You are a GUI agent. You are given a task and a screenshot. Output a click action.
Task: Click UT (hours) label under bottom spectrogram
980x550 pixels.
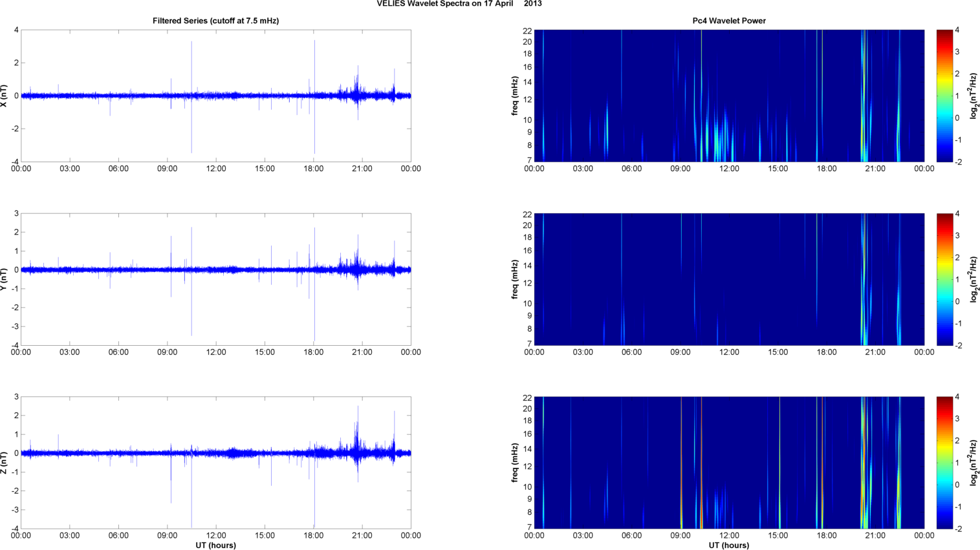[x=729, y=545]
